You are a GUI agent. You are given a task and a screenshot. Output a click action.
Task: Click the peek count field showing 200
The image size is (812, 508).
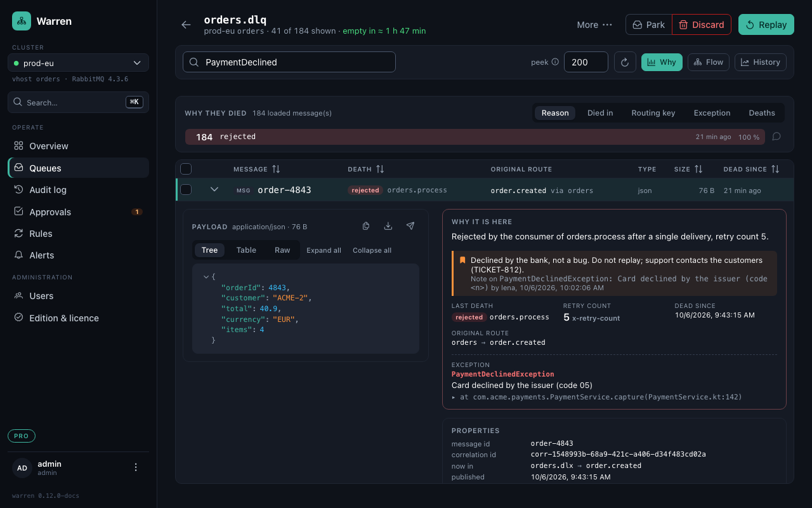586,62
